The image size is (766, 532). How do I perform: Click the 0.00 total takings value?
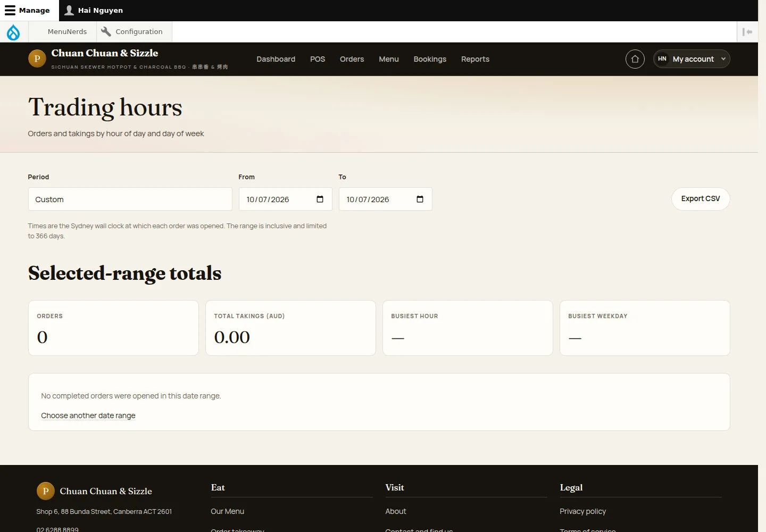pos(232,337)
